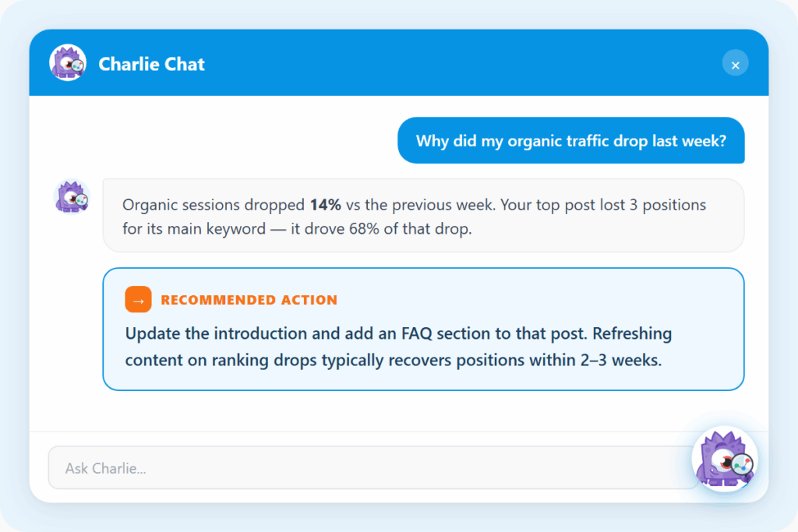Open the Recommended Action heading
This screenshot has height=532, width=798.
click(249, 300)
